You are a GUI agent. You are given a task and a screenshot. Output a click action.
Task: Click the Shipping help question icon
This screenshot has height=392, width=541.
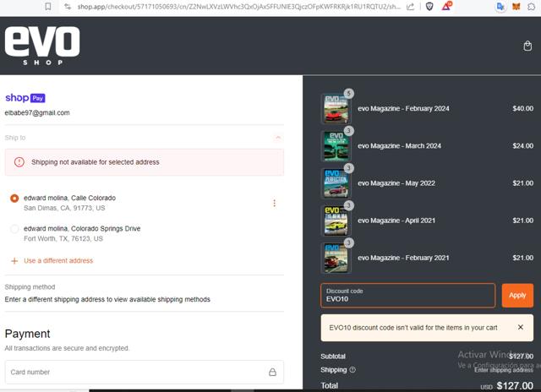[352, 369]
